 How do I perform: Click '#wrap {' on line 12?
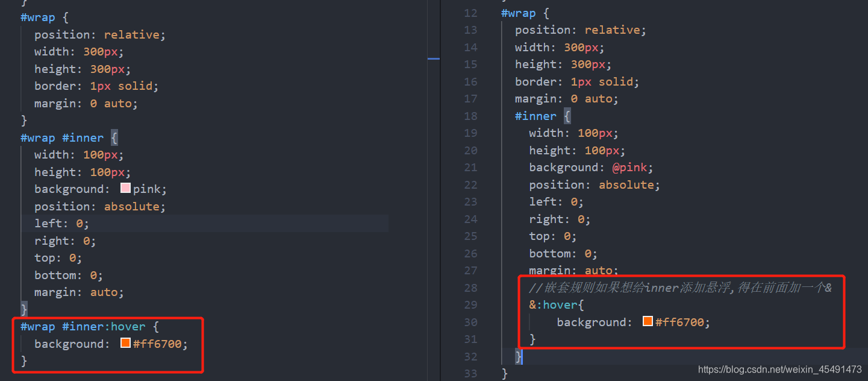coord(526,13)
